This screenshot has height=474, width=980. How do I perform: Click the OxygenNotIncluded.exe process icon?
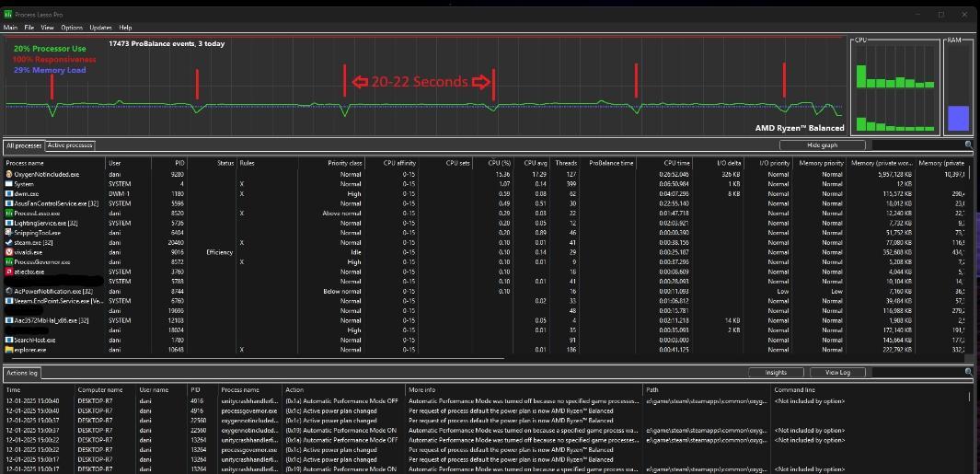(x=9, y=174)
